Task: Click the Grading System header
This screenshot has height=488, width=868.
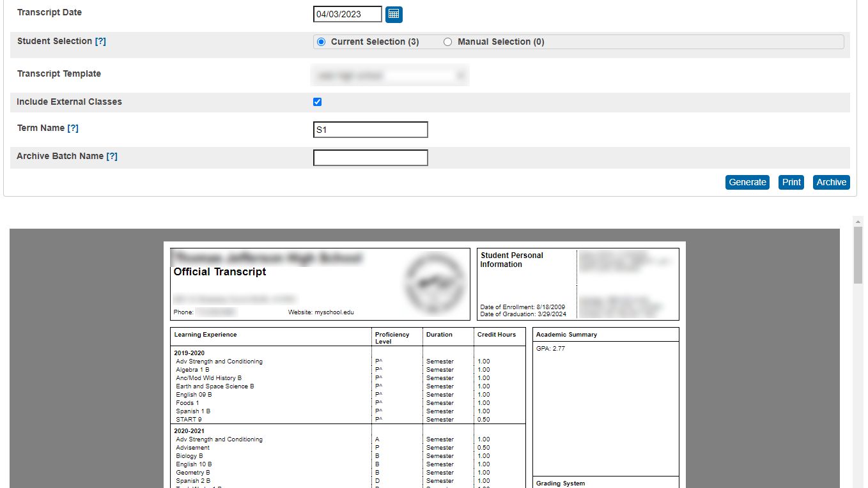Action: pos(561,484)
